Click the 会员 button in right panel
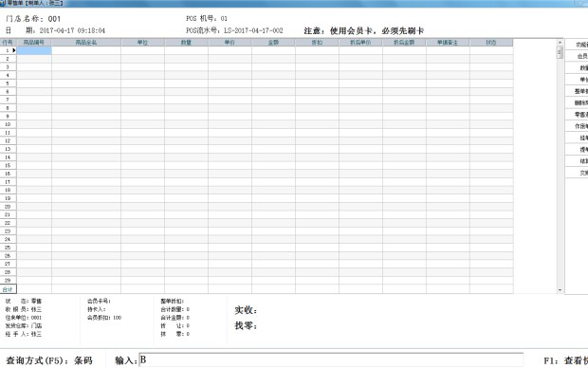The image size is (588, 368). tap(578, 56)
